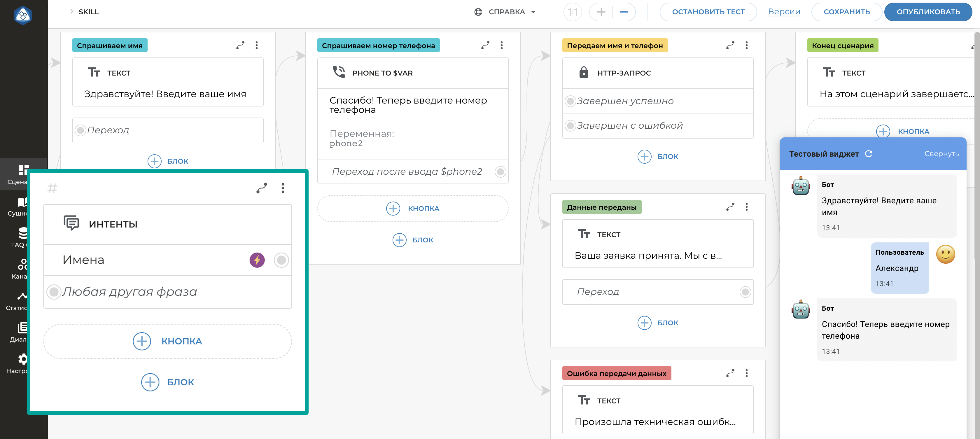Click the purple lightning icon on the Имена intent

point(257,260)
